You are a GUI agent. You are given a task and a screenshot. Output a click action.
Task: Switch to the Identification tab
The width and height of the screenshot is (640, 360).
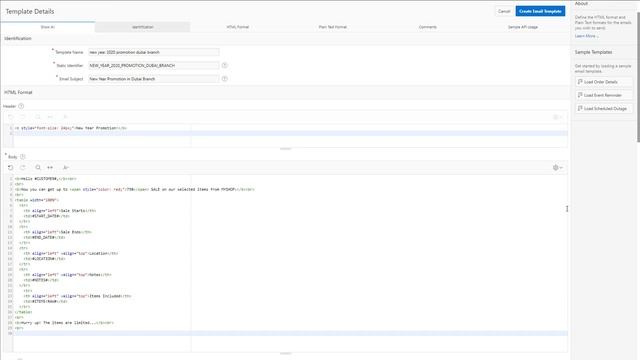(x=142, y=27)
